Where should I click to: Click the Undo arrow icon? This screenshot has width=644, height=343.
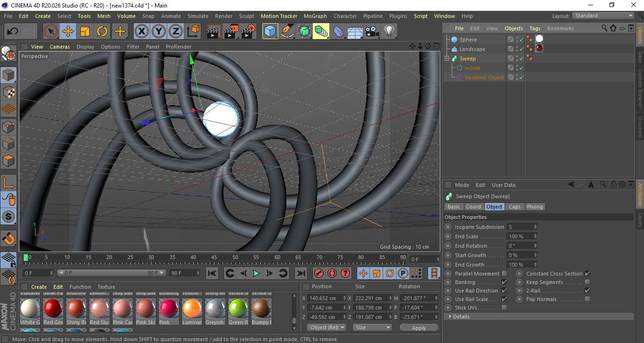pos(13,32)
